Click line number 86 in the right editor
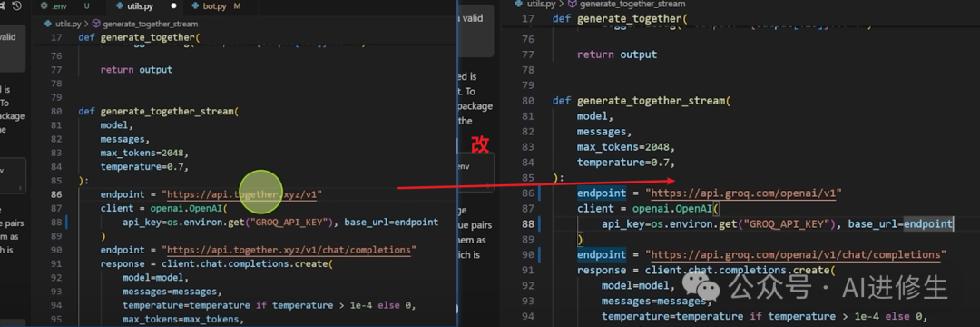 click(x=529, y=193)
